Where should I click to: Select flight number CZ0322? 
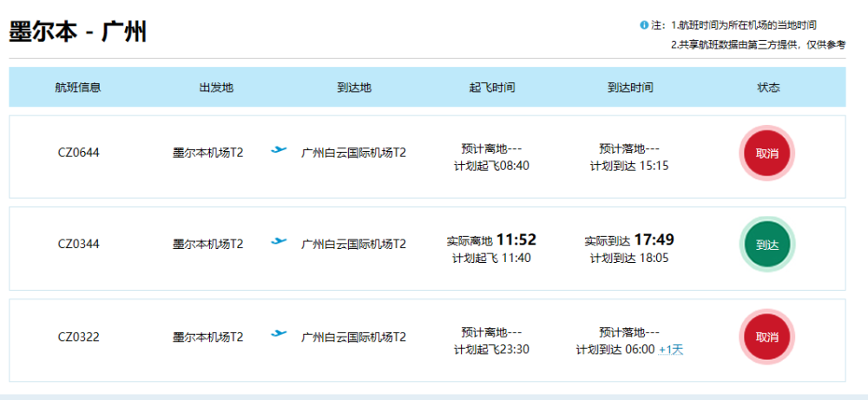click(x=79, y=337)
